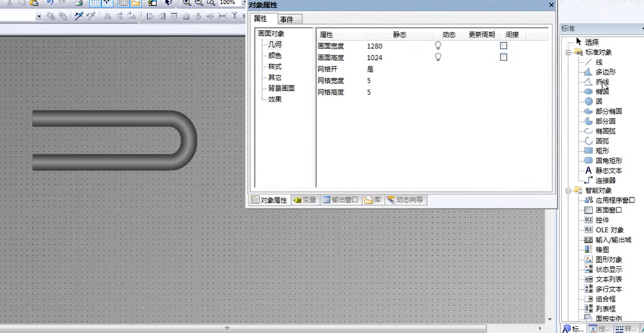Select the 多边形 (polygon) tool icon
This screenshot has width=644, height=333.
tap(588, 72)
